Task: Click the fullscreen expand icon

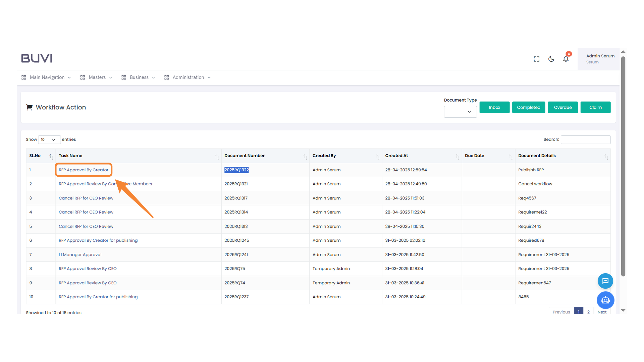Action: [x=537, y=59]
